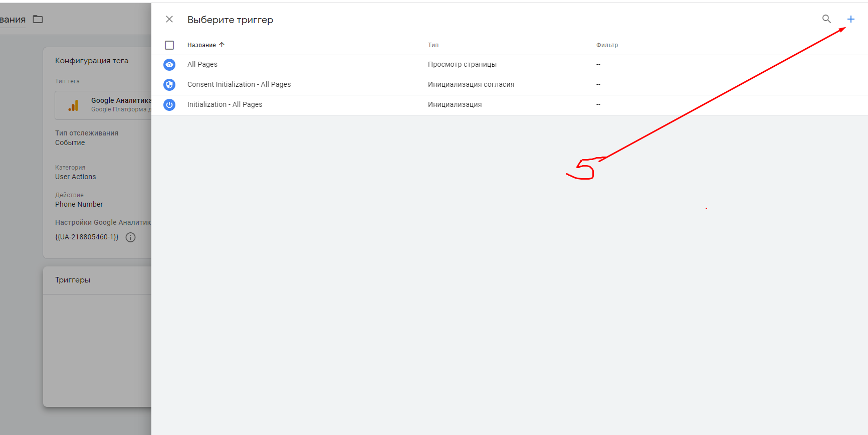
Task: Click the sort arrow next to Название
Action: [x=222, y=45]
